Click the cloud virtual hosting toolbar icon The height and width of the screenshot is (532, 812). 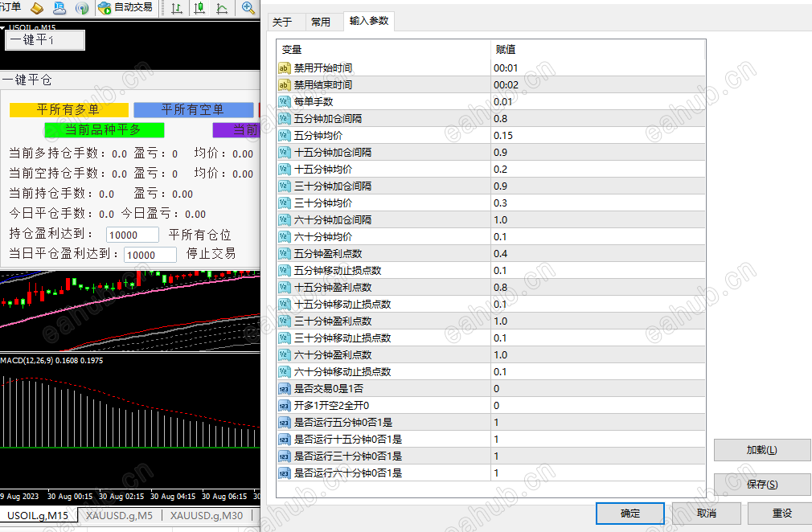[x=59, y=8]
